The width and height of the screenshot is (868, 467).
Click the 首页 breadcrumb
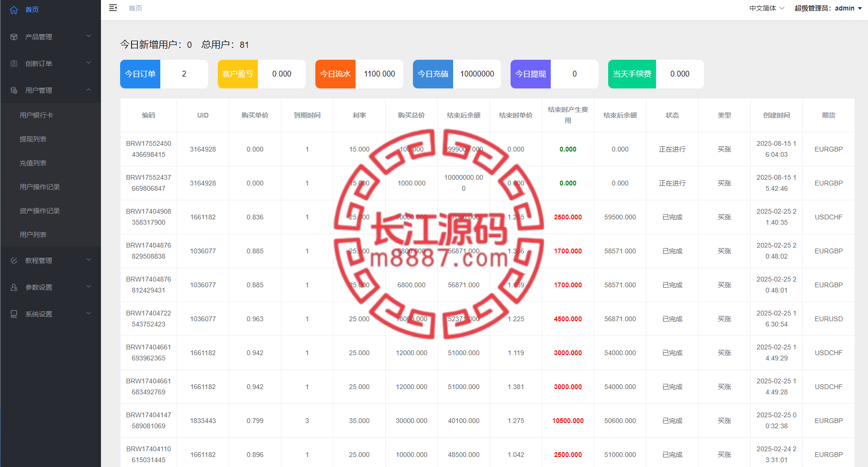(135, 8)
